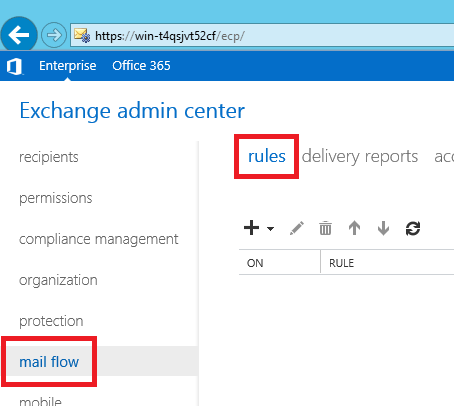Open the new rule dropdown arrow

[270, 229]
